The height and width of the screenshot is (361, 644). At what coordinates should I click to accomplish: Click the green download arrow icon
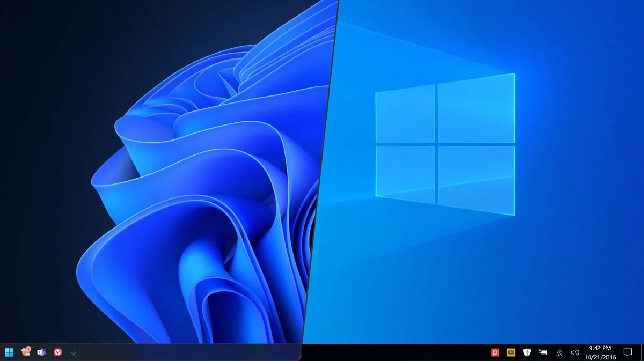(x=74, y=352)
